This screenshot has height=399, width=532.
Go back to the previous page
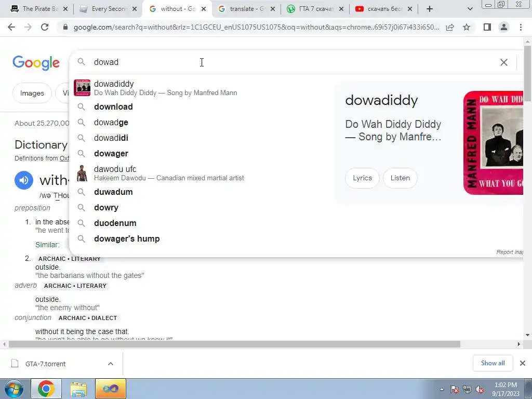click(11, 27)
